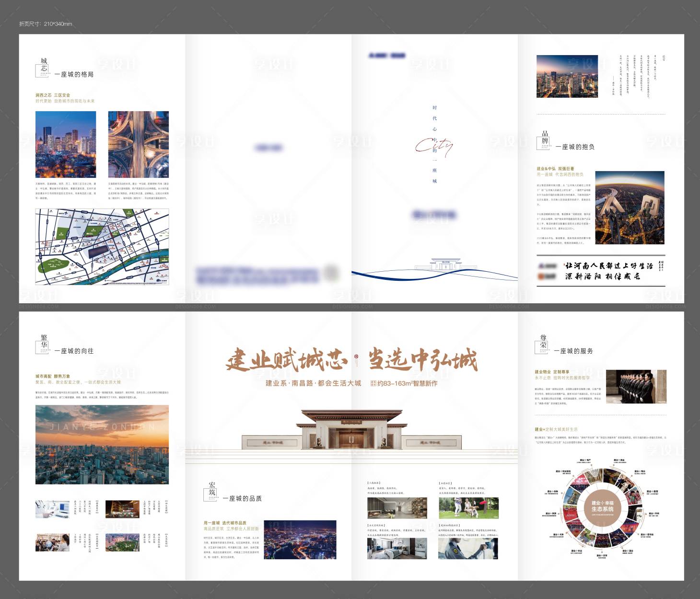
Task: Click the line 用一座城 代言涧西的抱负
Action: pos(560,174)
